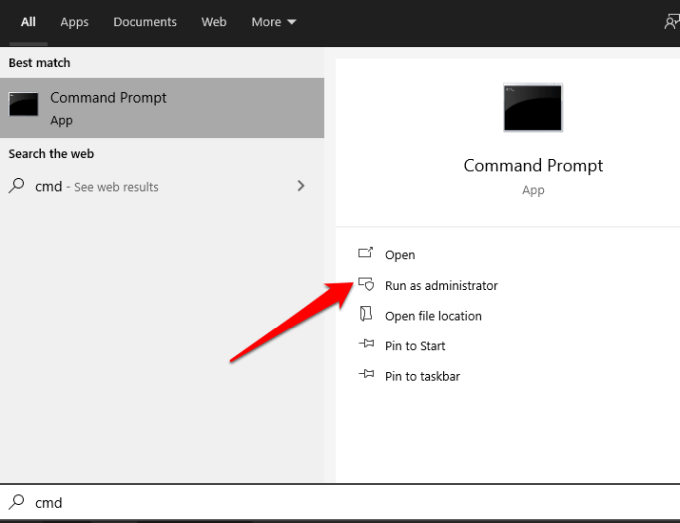This screenshot has width=680, height=523.
Task: Switch to the Apps tab
Action: (x=74, y=22)
